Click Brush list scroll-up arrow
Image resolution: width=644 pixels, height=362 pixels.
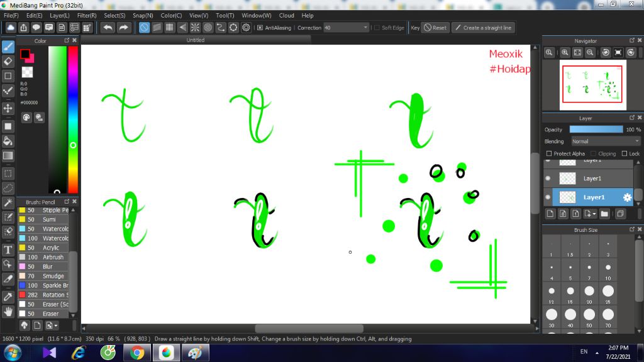(73, 210)
